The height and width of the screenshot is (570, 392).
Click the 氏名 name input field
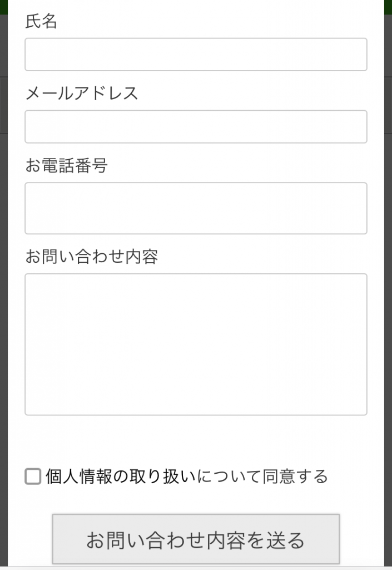[196, 55]
